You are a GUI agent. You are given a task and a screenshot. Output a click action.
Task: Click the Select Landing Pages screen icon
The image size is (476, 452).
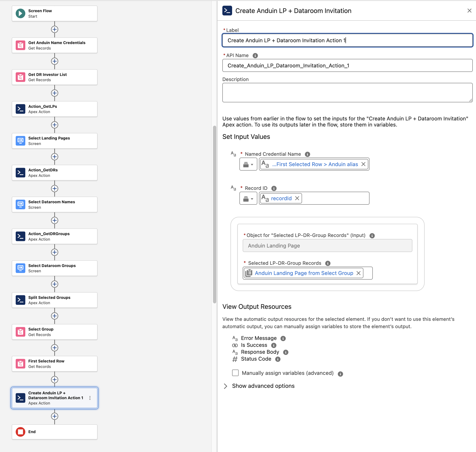21,141
